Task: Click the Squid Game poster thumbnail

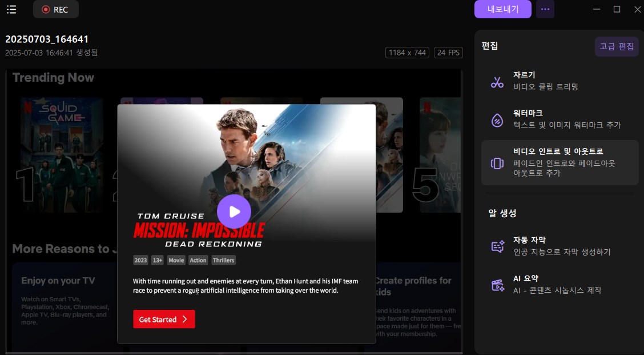Action: click(x=62, y=155)
